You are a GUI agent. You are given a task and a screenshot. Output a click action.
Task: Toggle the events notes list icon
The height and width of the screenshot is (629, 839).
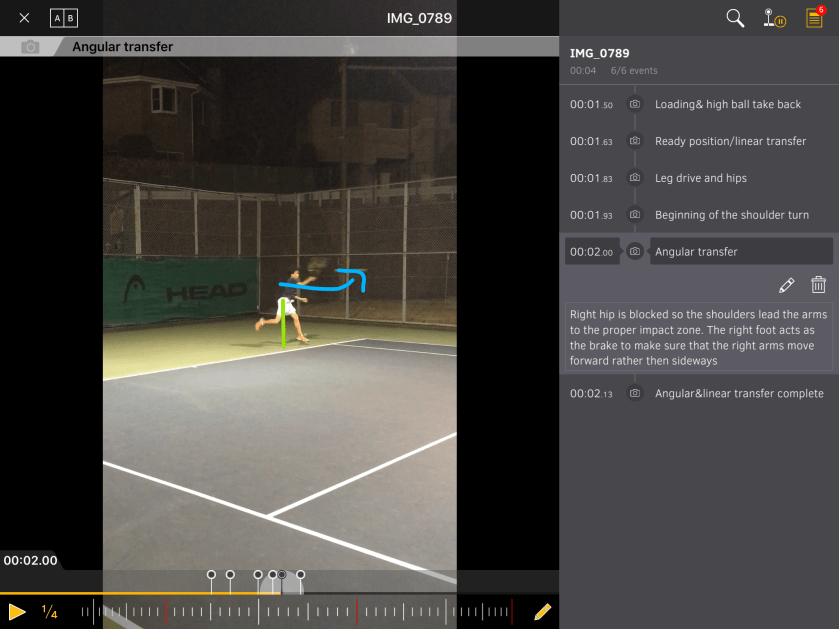tap(815, 18)
